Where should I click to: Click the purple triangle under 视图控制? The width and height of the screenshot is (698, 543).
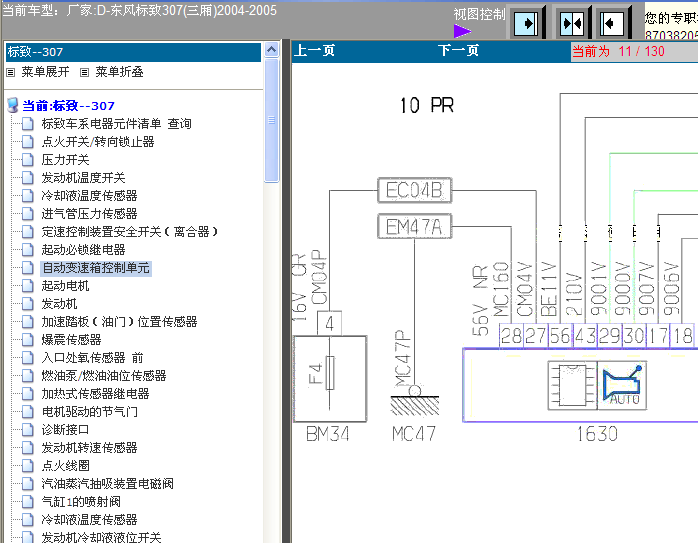point(462,31)
